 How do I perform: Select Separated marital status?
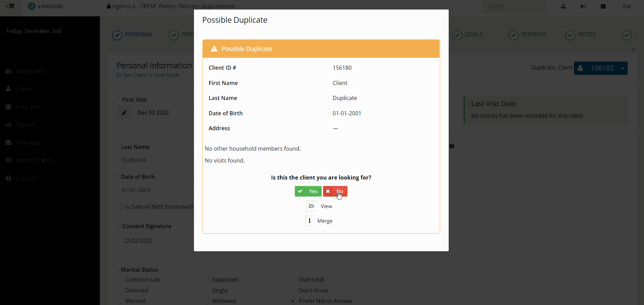click(206, 280)
